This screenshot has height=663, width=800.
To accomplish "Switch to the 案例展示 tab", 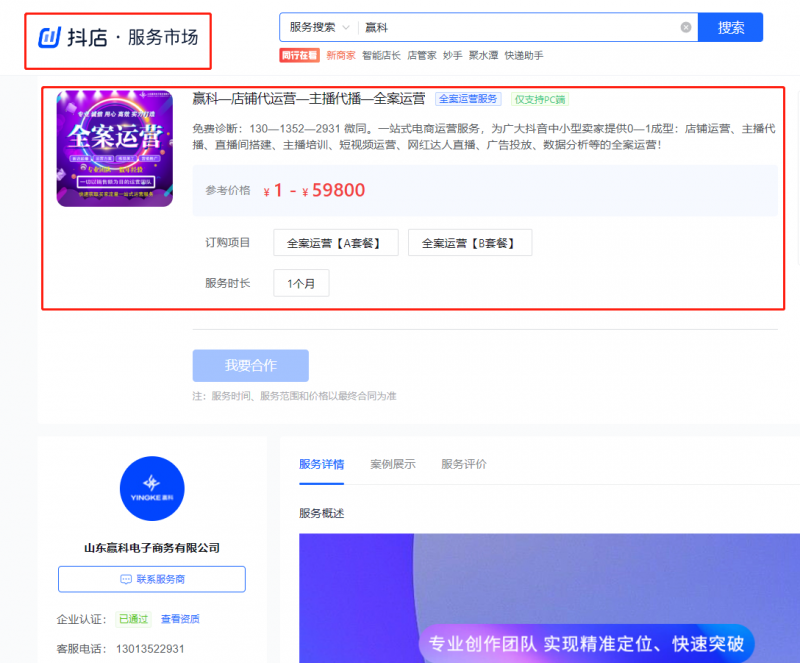I will (x=393, y=464).
